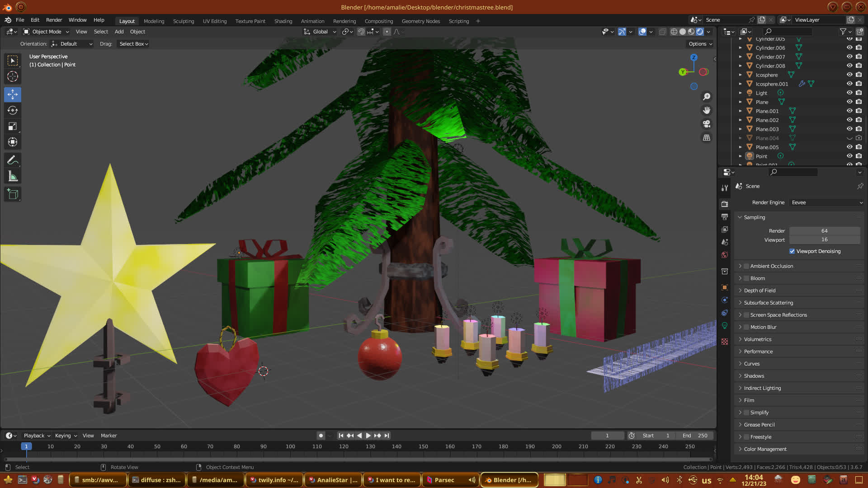Expand Icosphere.001 in outliner

(x=740, y=84)
